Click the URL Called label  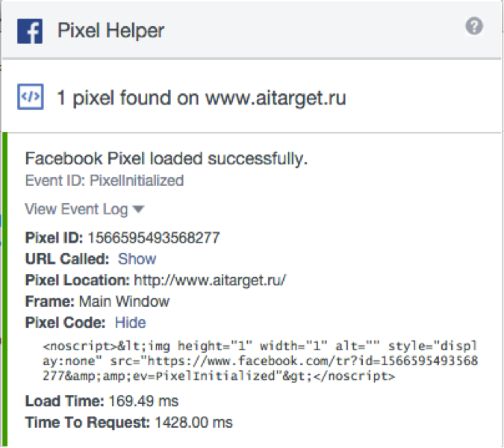[67, 259]
